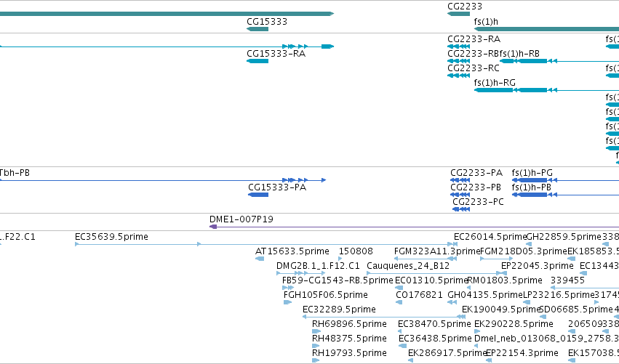This screenshot has width=619, height=364.
Task: Select the 339455 feature label
Action: pyautogui.click(x=567, y=280)
